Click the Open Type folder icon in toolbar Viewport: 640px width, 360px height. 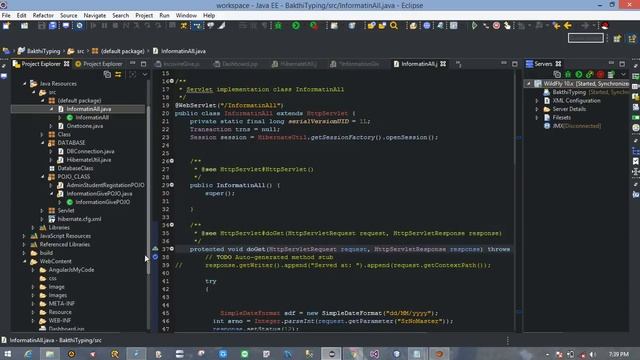click(371, 26)
